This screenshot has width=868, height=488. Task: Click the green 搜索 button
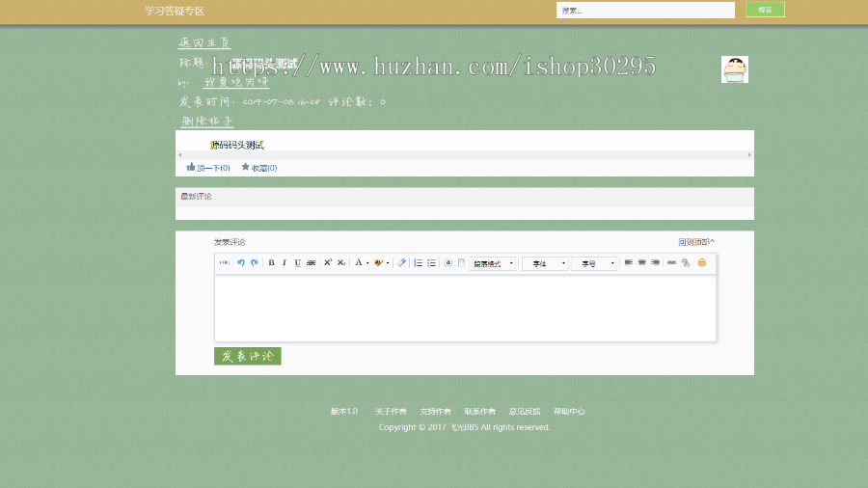click(765, 10)
